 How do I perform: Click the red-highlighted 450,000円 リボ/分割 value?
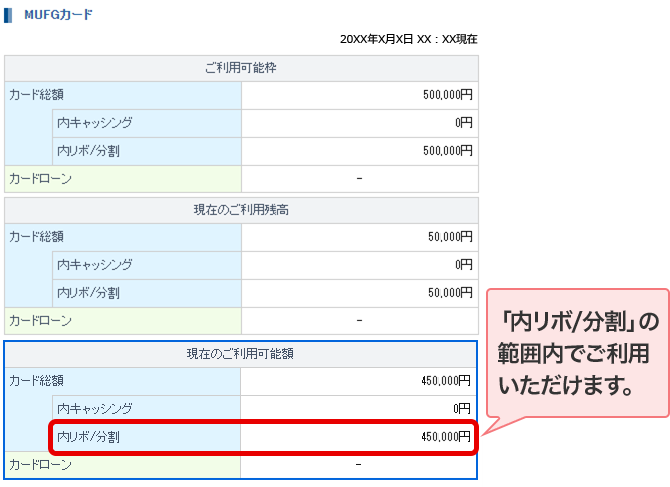click(447, 437)
